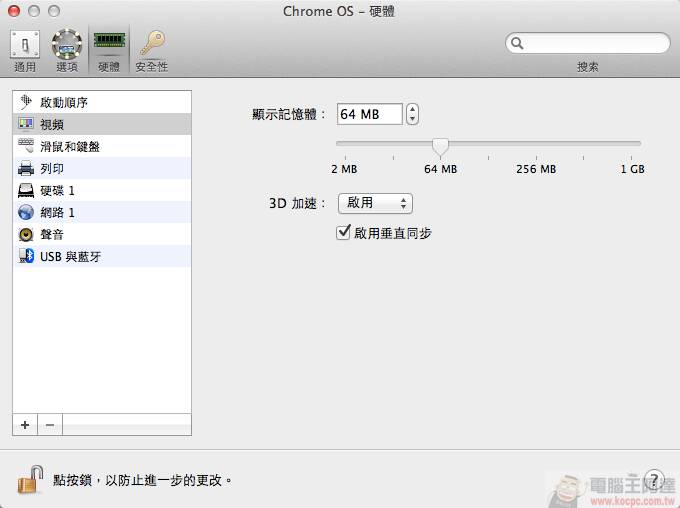680x508 pixels.
Task: Open the 選項 (Options) toolbar tab
Action: point(67,51)
